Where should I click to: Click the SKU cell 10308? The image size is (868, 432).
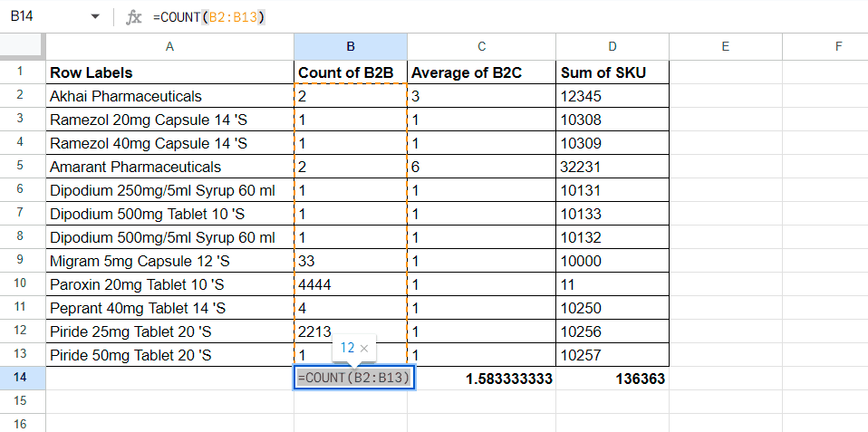(x=612, y=120)
